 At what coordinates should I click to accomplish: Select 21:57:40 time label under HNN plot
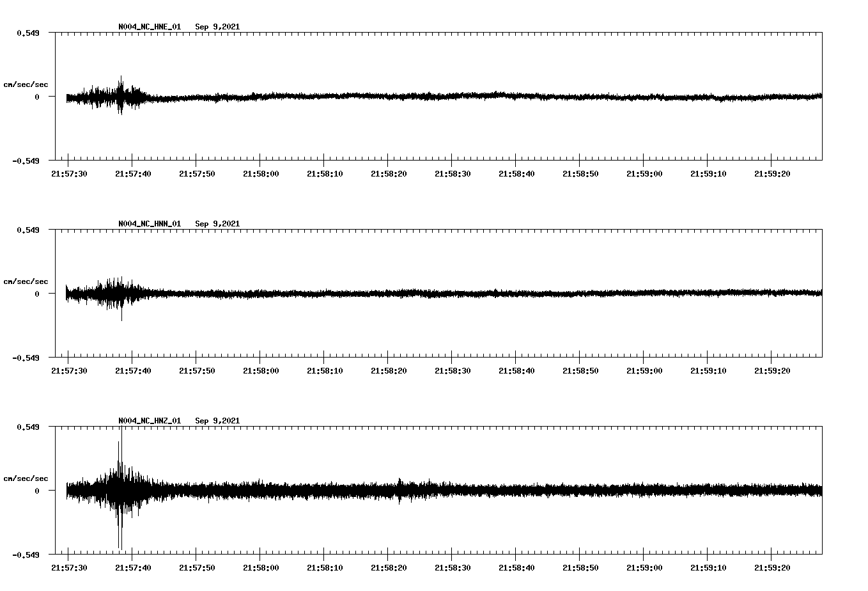133,371
